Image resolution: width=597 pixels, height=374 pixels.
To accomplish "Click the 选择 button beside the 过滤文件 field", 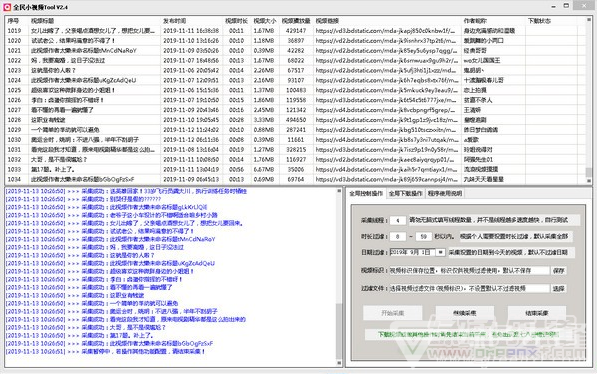I will click(559, 288).
